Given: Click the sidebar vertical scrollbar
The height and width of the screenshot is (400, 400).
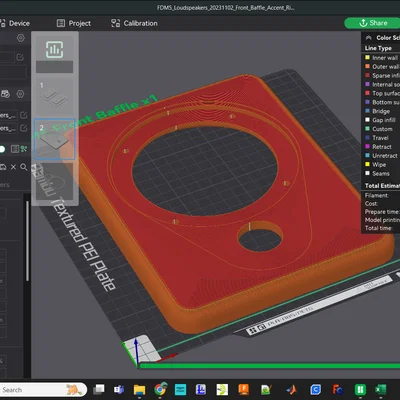Looking at the screenshot, I should 27,241.
